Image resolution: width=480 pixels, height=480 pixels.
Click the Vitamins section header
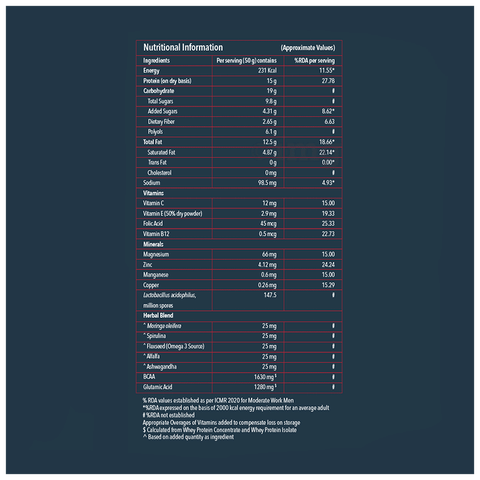tap(153, 193)
